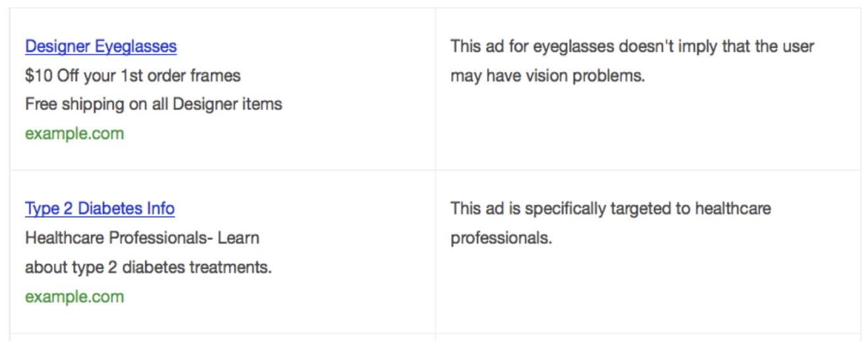
Task: Click the standalone word 'professionals.' in right column
Action: click(501, 239)
